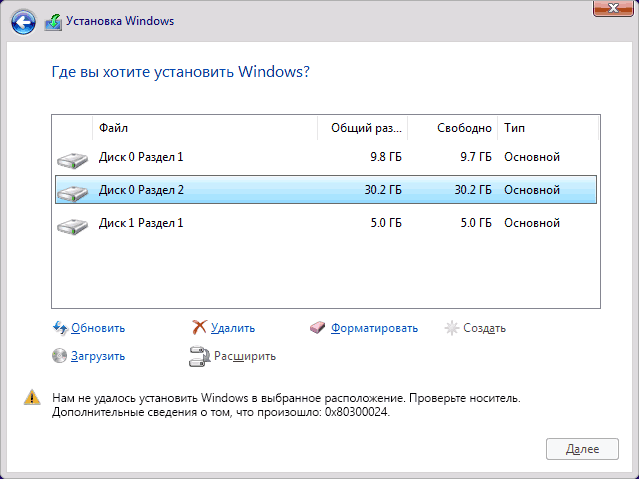Go back using the blue arrow button
Viewport: 639px width, 479px height.
(23, 22)
